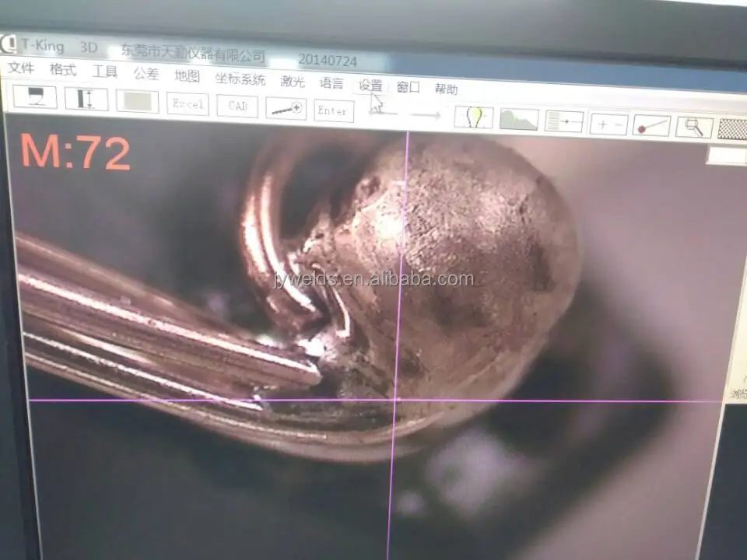
Task: Select the cursor probe arrow icon
Action: [378, 109]
